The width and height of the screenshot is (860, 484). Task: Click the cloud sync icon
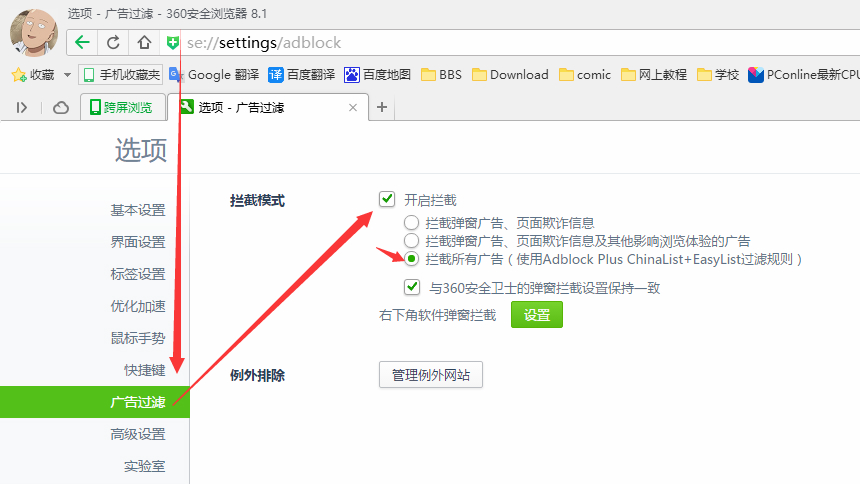coord(61,108)
